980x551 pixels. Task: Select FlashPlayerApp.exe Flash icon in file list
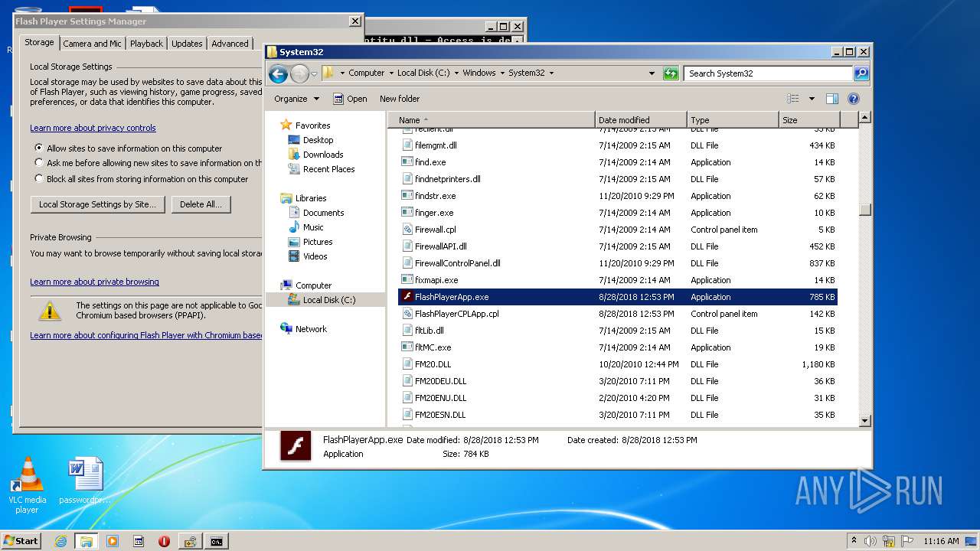click(x=408, y=297)
